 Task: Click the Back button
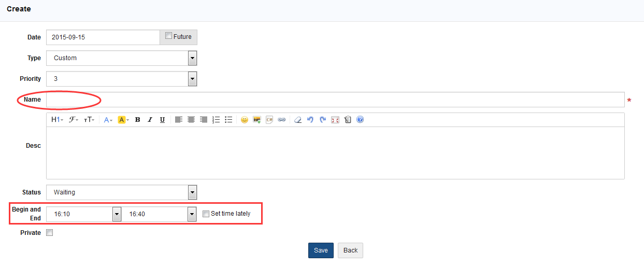click(350, 250)
